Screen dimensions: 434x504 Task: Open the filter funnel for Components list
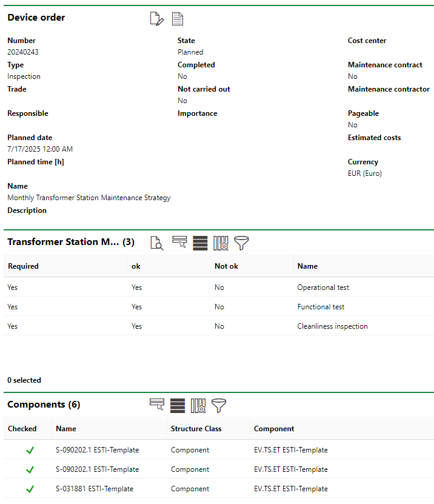click(219, 406)
